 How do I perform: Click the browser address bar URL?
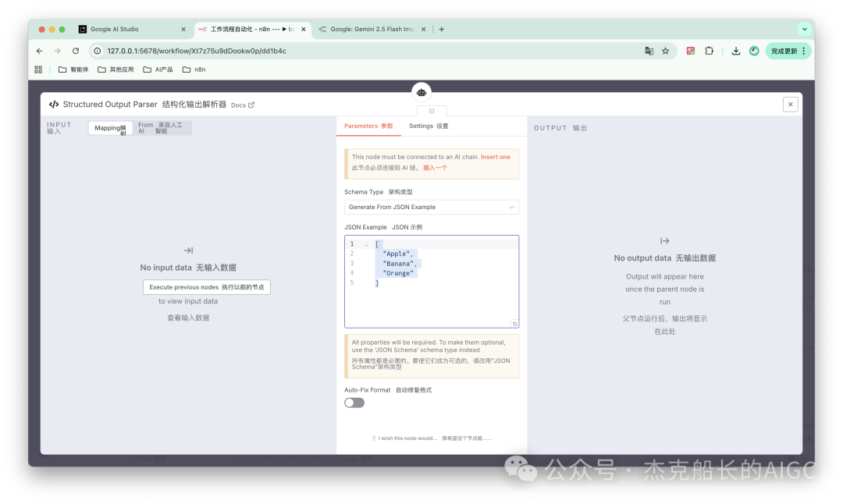[197, 51]
